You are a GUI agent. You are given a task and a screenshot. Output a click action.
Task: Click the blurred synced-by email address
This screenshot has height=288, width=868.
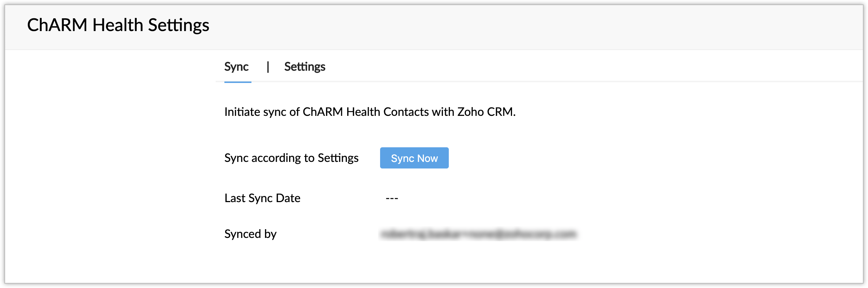point(478,234)
